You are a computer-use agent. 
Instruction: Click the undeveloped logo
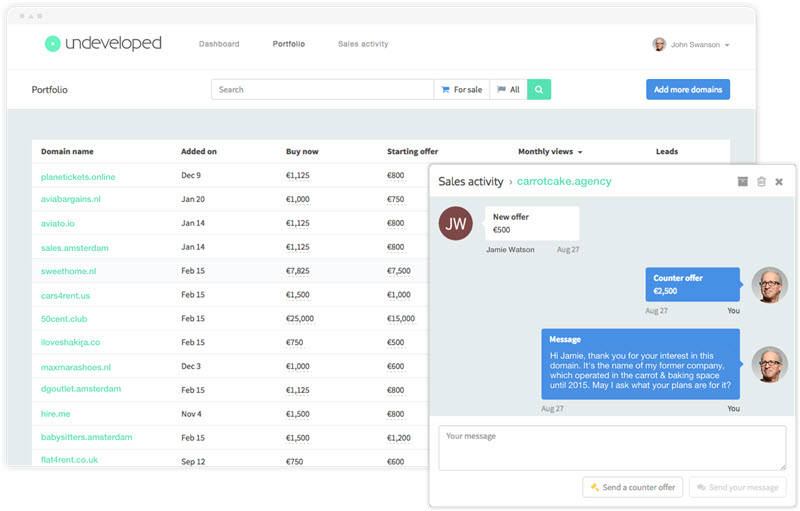point(103,43)
